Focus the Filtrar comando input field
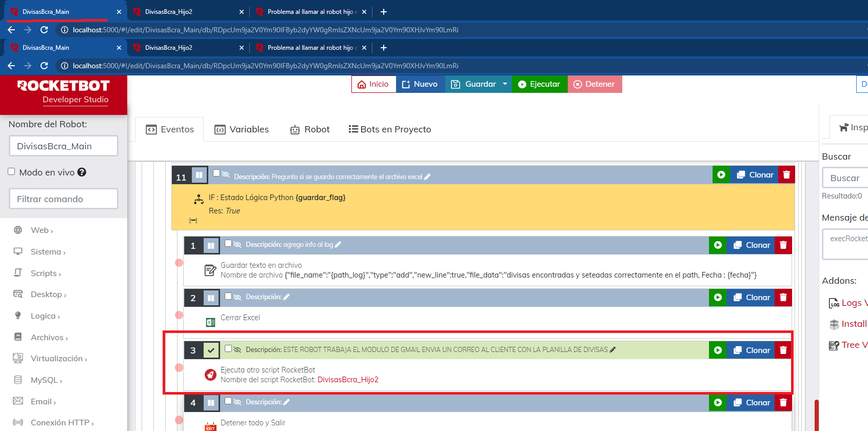 pos(64,199)
